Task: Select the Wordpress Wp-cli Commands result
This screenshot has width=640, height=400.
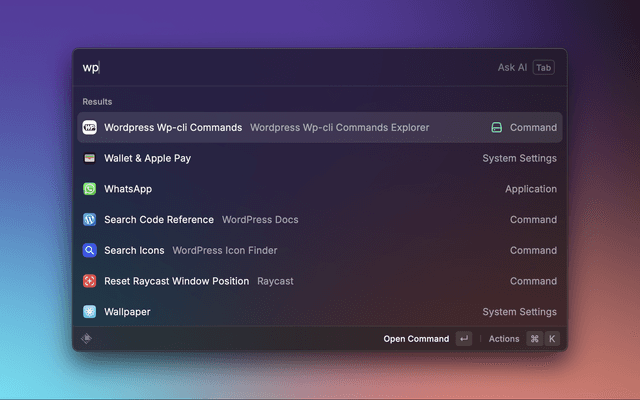Action: (320, 127)
